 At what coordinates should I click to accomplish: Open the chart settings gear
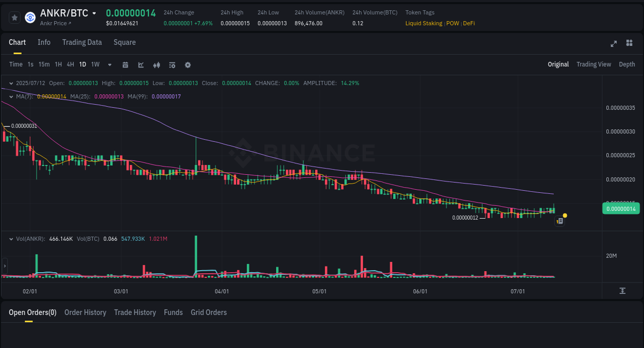(x=188, y=64)
